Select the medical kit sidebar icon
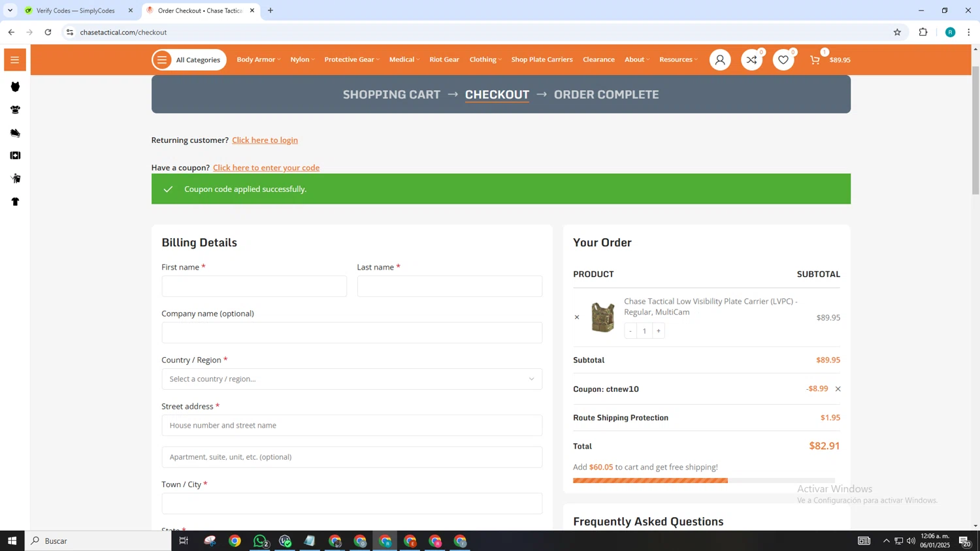Viewport: 980px width, 551px height. (15, 155)
